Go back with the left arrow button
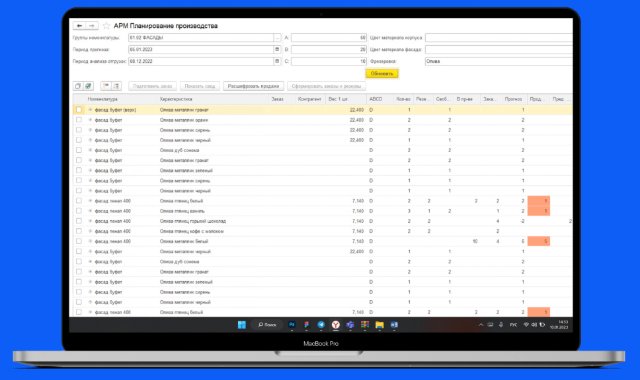Viewport: 640px width, 380px height. (x=80, y=26)
